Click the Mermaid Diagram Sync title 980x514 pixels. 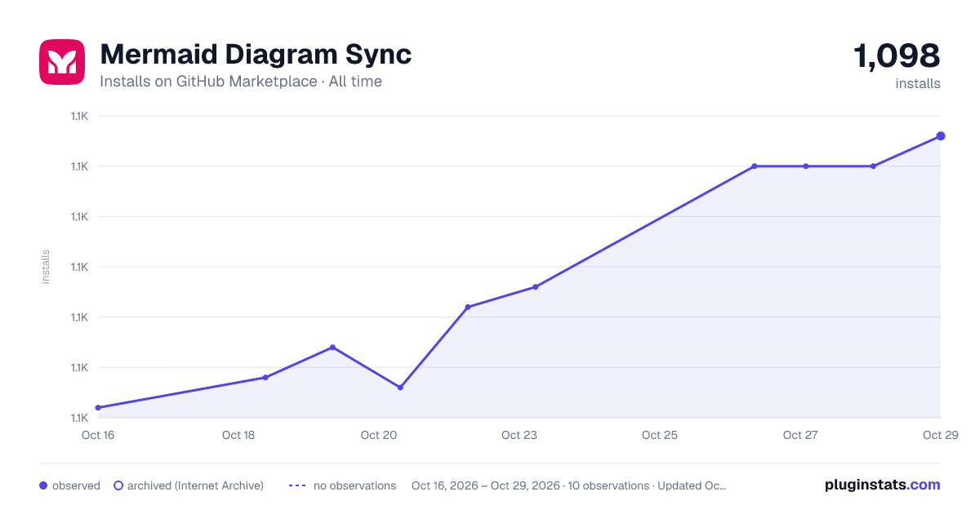click(256, 55)
